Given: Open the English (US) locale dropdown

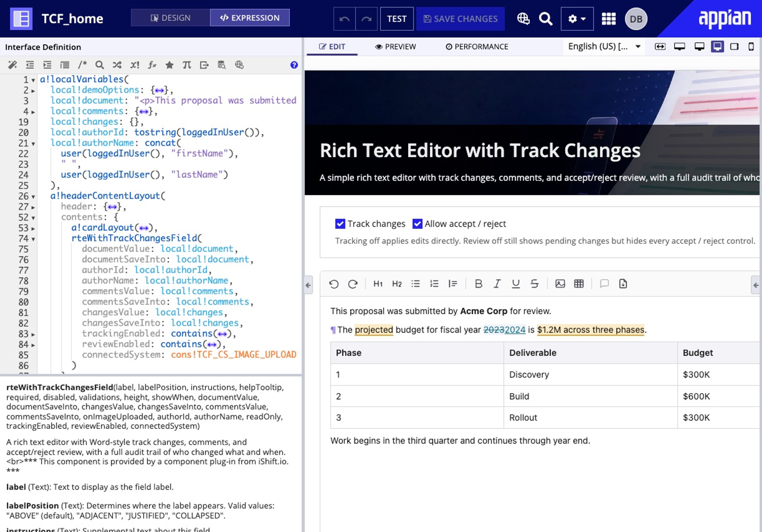Looking at the screenshot, I should [604, 46].
